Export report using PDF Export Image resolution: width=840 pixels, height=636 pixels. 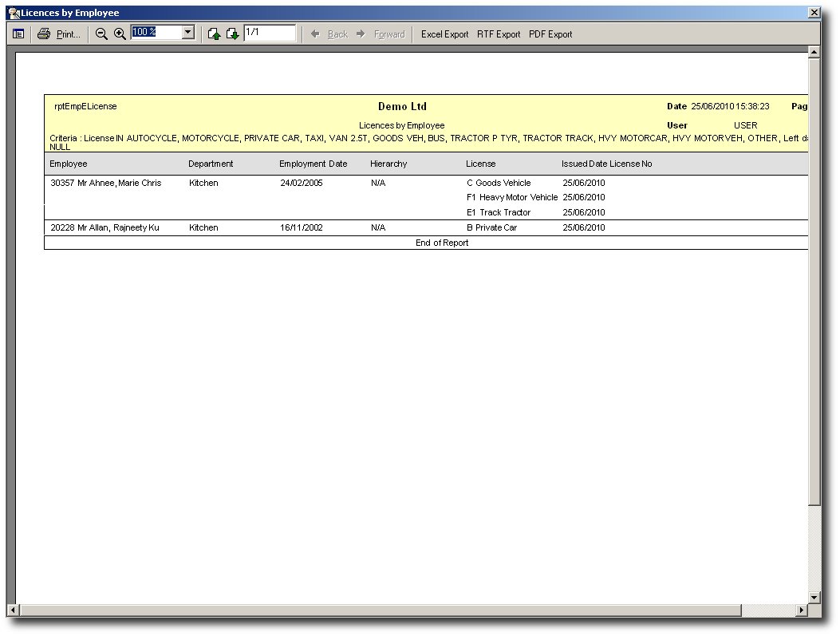click(x=550, y=34)
